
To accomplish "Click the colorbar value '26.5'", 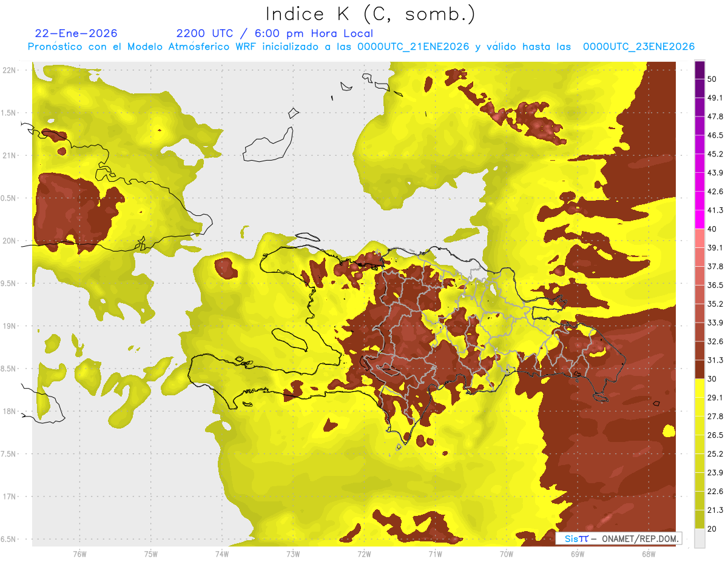I will pyautogui.click(x=715, y=435).
